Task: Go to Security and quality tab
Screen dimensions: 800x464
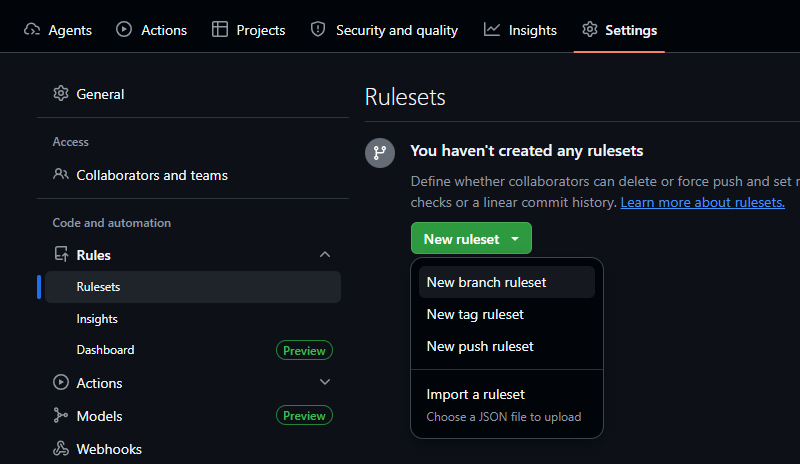Action: coord(384,30)
